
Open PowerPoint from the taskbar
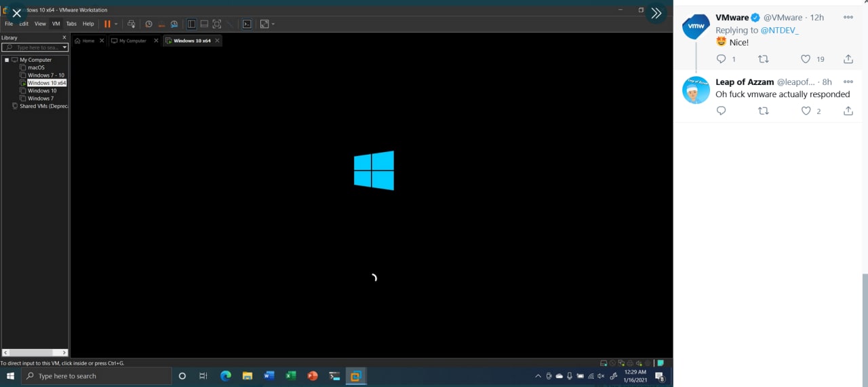point(313,376)
